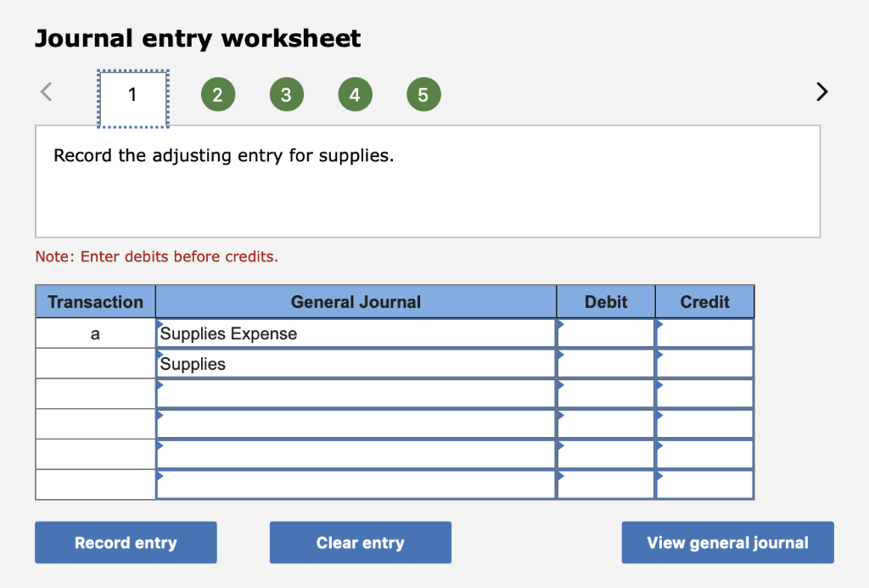The width and height of the screenshot is (869, 588).
Task: Click the third row Debit field
Action: 606,394
